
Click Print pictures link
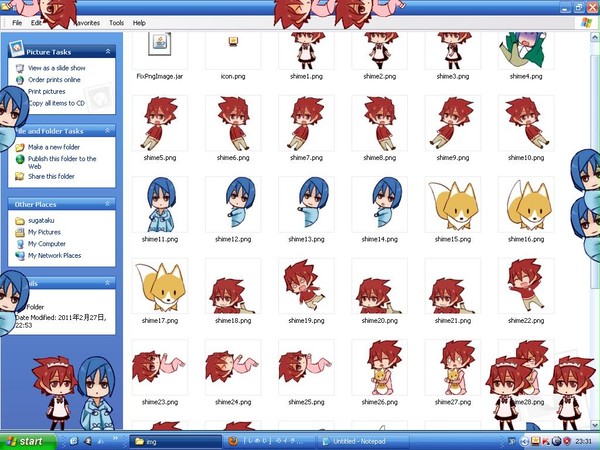click(46, 91)
